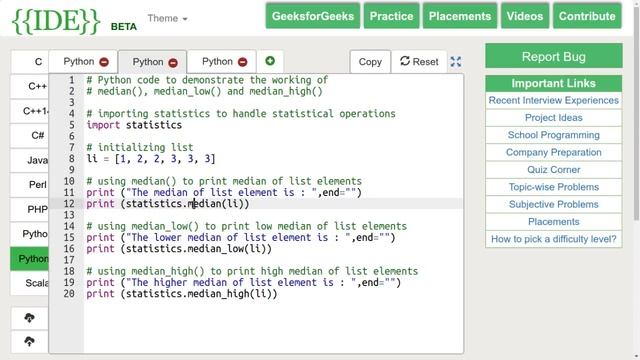
Task: Select C language in sidebar
Action: pos(30,62)
